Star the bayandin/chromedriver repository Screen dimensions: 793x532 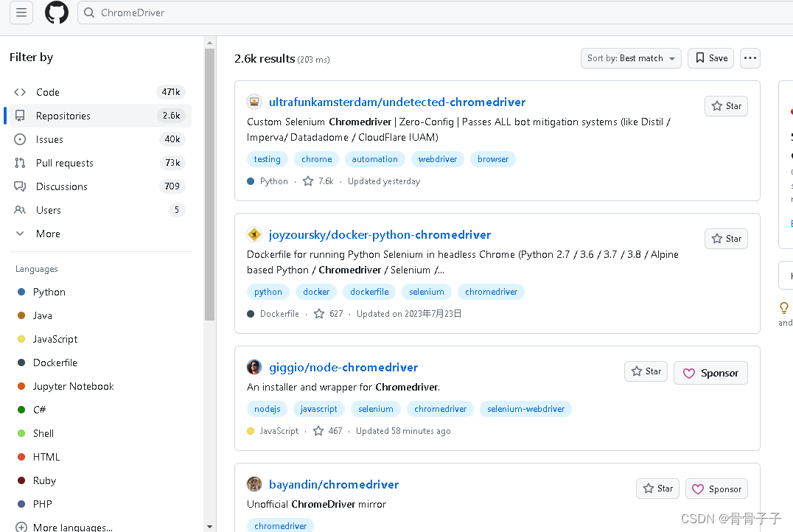[x=657, y=489]
